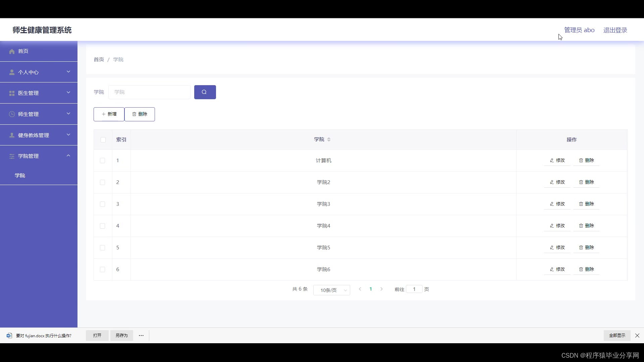Click the 新增 add button
The width and height of the screenshot is (644, 362).
pos(109,114)
